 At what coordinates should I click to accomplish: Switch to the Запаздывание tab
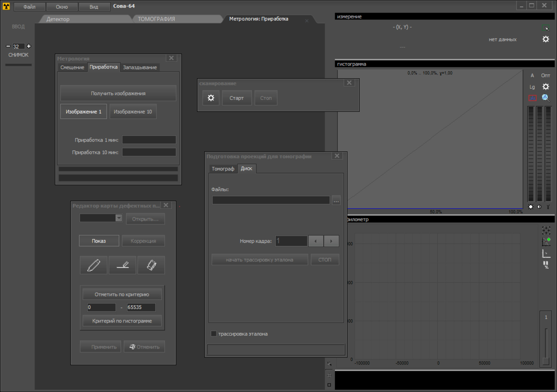coord(140,67)
